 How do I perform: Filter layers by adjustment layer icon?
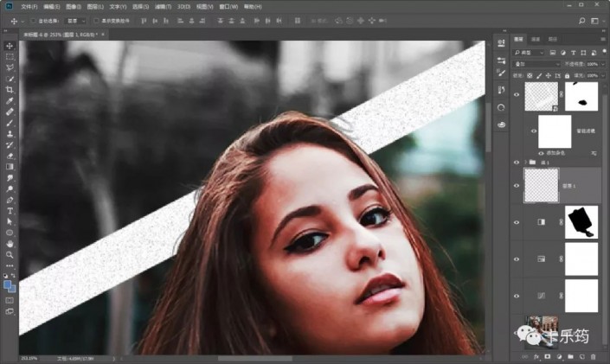[563, 53]
